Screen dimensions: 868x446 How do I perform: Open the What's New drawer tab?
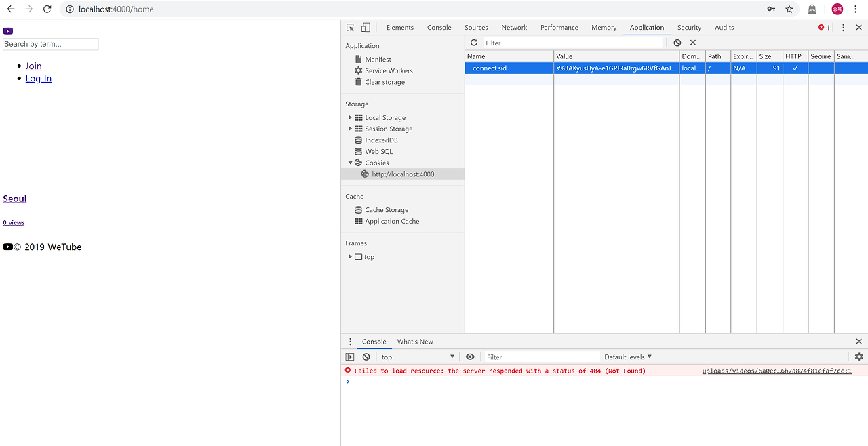415,342
